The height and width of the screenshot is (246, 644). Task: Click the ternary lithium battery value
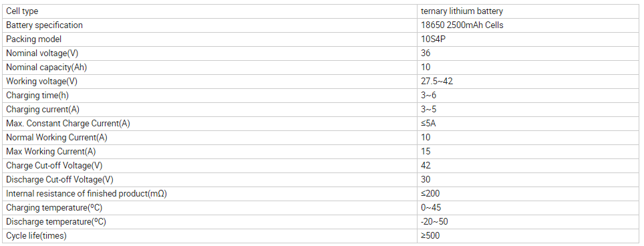(x=462, y=11)
